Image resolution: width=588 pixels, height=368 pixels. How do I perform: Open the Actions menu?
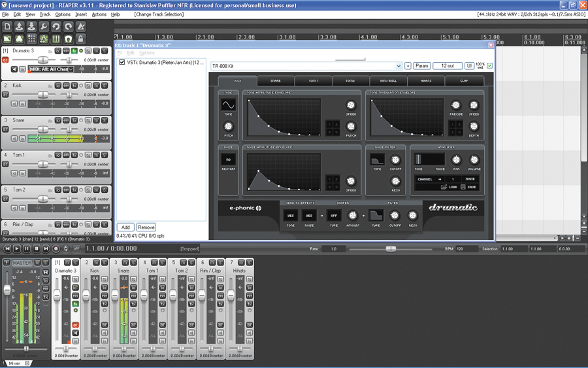click(99, 14)
